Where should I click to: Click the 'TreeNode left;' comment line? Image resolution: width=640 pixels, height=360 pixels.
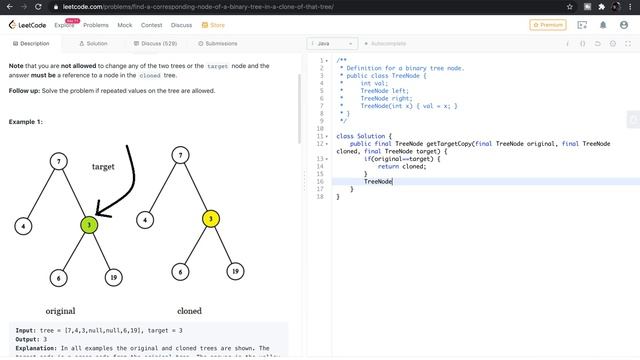[x=384, y=91]
